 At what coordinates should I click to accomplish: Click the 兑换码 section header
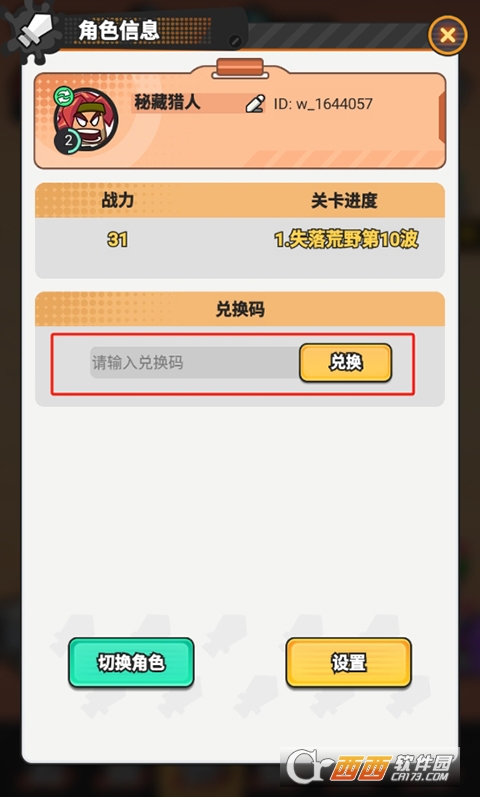tap(240, 309)
